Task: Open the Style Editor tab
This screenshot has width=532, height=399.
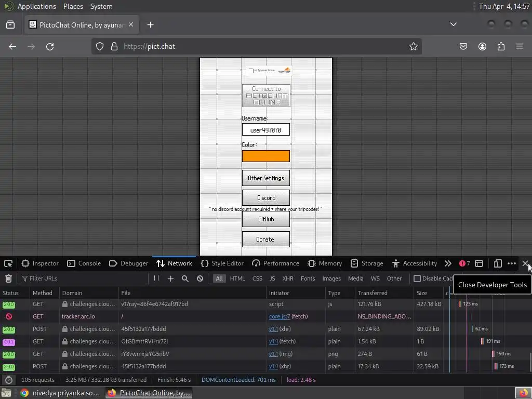Action: [x=222, y=263]
